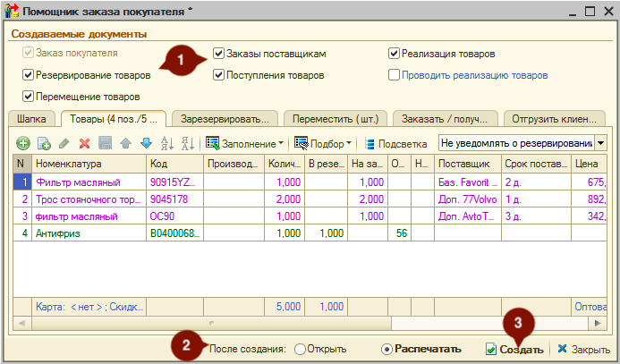Enable Проводить реализацию товаров checkbox

pos(394,75)
